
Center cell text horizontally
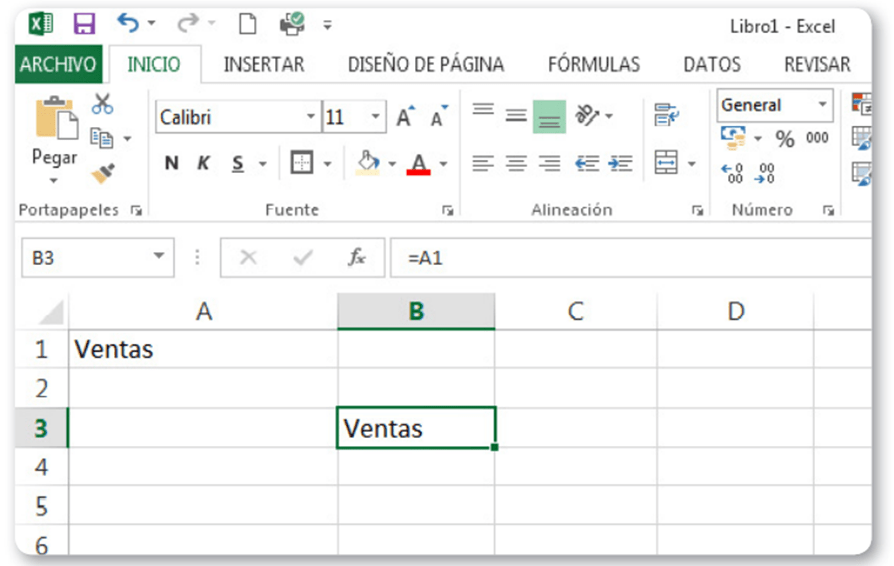[516, 164]
